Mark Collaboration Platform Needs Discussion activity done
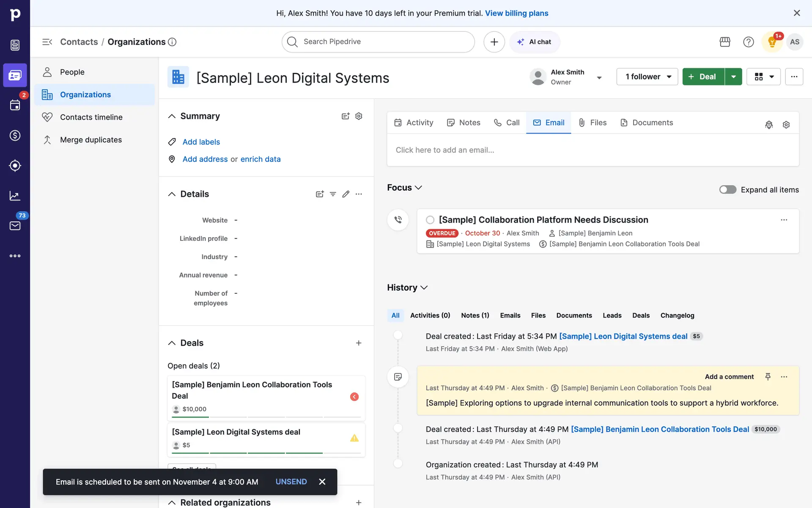 430,220
